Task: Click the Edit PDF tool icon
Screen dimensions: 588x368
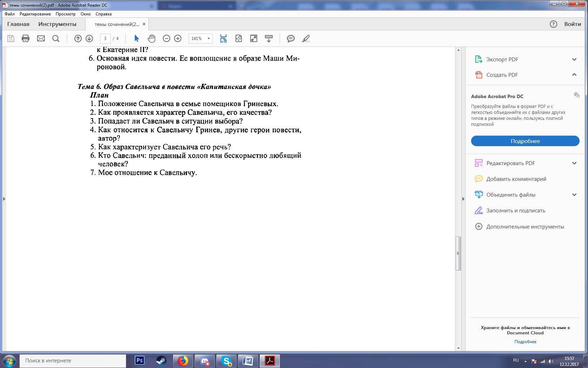Action: pyautogui.click(x=478, y=163)
